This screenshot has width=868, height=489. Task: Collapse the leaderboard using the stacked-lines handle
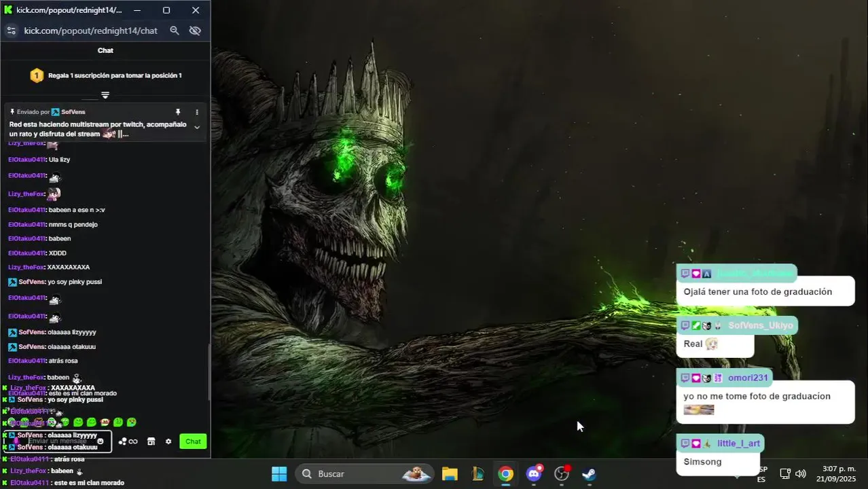(105, 95)
